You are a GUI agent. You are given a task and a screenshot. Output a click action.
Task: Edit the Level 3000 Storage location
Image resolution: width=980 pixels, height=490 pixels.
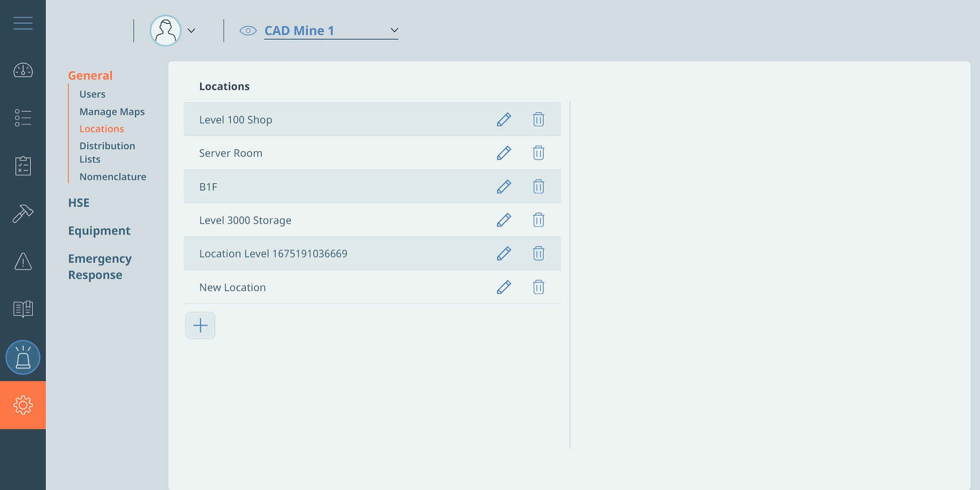click(504, 220)
